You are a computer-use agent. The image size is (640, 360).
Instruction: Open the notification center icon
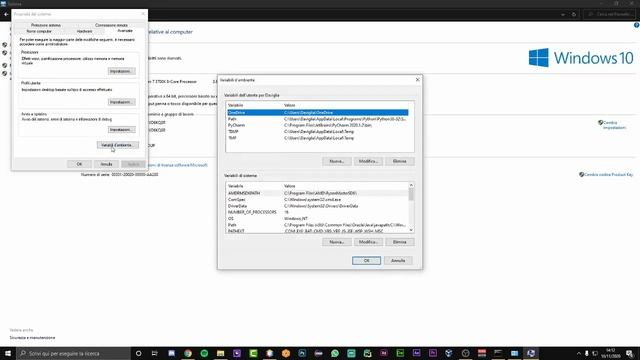(x=630, y=353)
